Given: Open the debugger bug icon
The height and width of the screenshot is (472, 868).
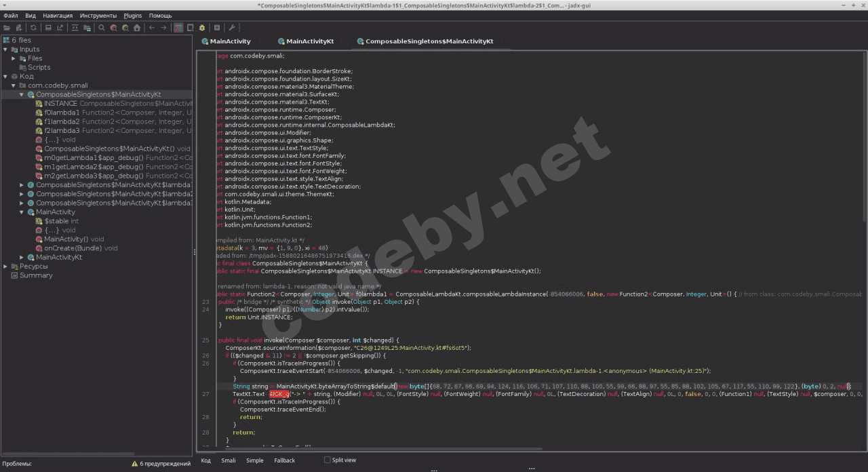Looking at the screenshot, I should 202,28.
